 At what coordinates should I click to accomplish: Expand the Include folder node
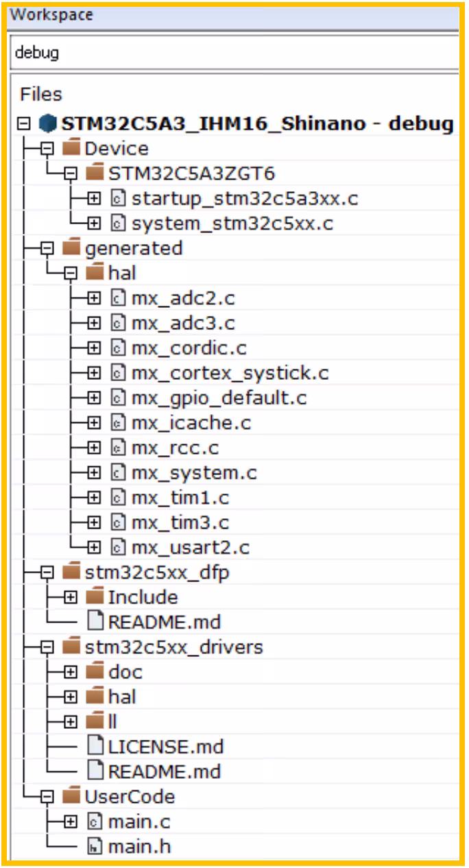tap(71, 597)
